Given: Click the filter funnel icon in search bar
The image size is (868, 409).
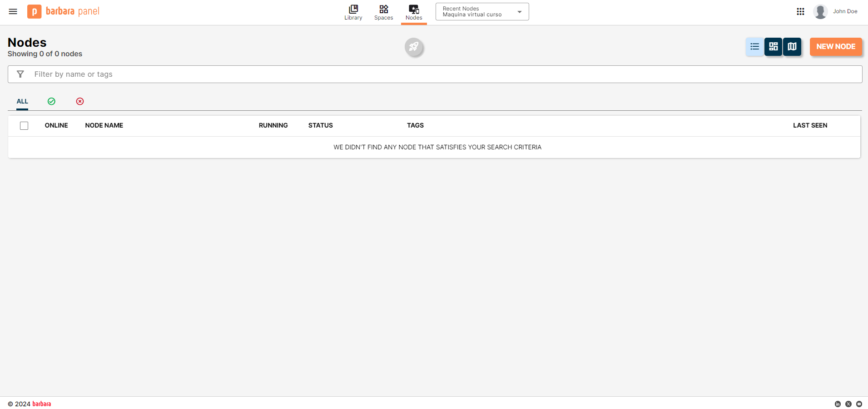Looking at the screenshot, I should pos(20,74).
